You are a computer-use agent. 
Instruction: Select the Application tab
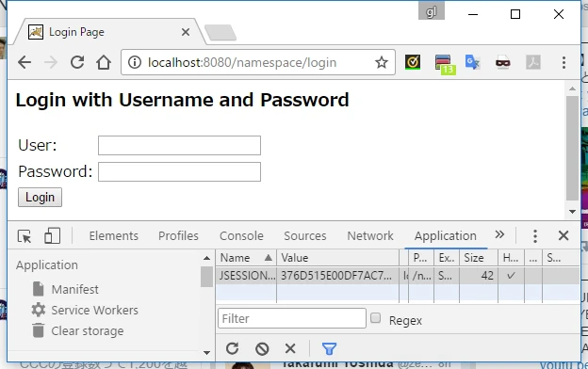coord(446,235)
